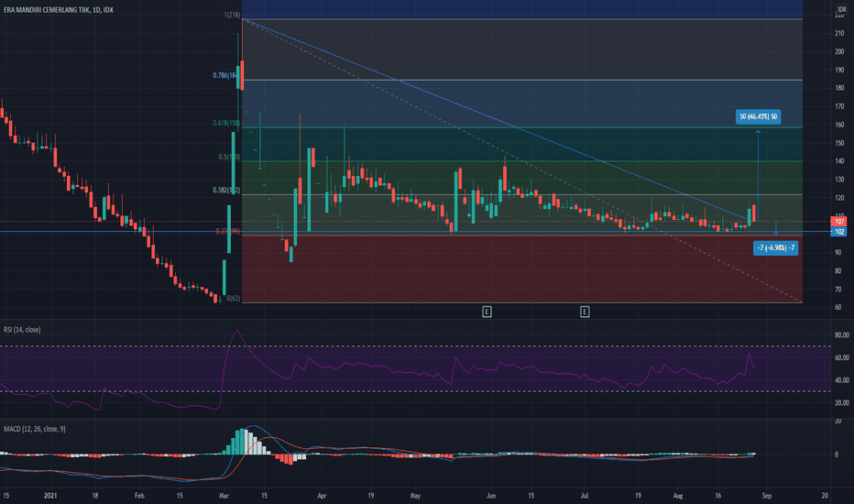Open the IDR currency label

[x=841, y=9]
